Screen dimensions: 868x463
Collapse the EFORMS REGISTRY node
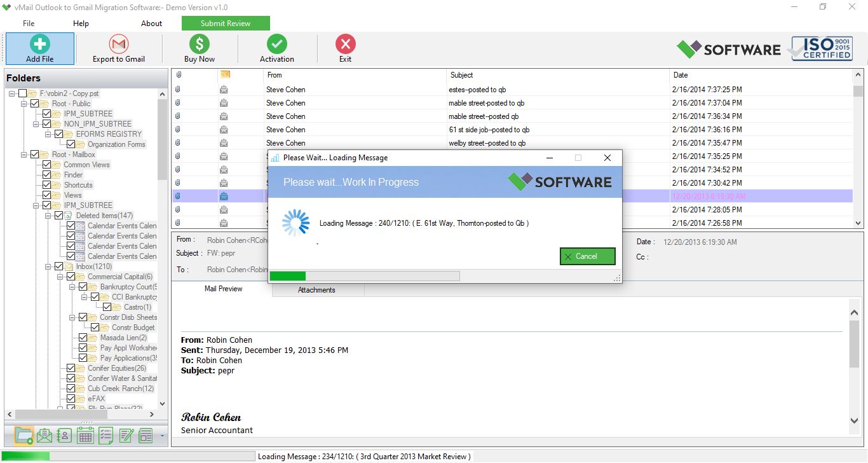tap(48, 134)
